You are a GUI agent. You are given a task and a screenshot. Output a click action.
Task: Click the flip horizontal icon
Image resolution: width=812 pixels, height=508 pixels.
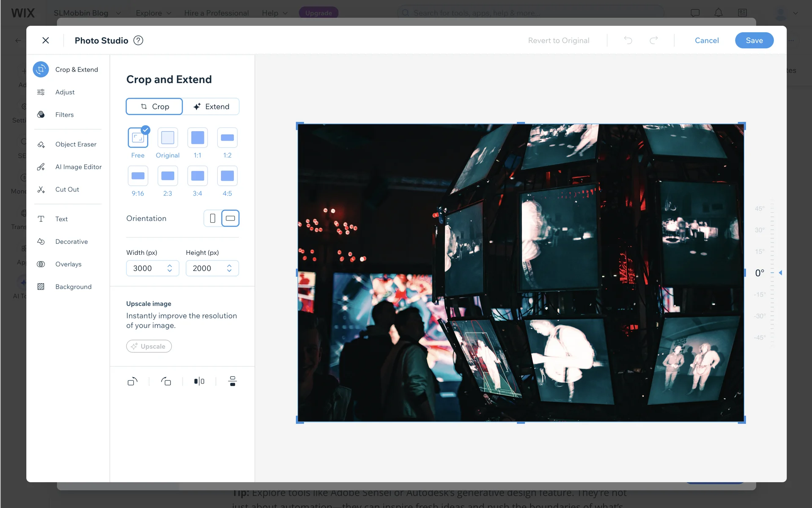(x=199, y=381)
